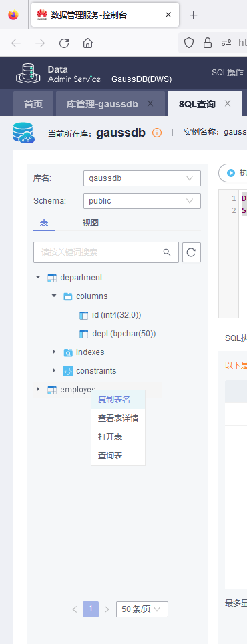The image size is (247, 644).
Task: Go back in browser history
Action: 16,43
